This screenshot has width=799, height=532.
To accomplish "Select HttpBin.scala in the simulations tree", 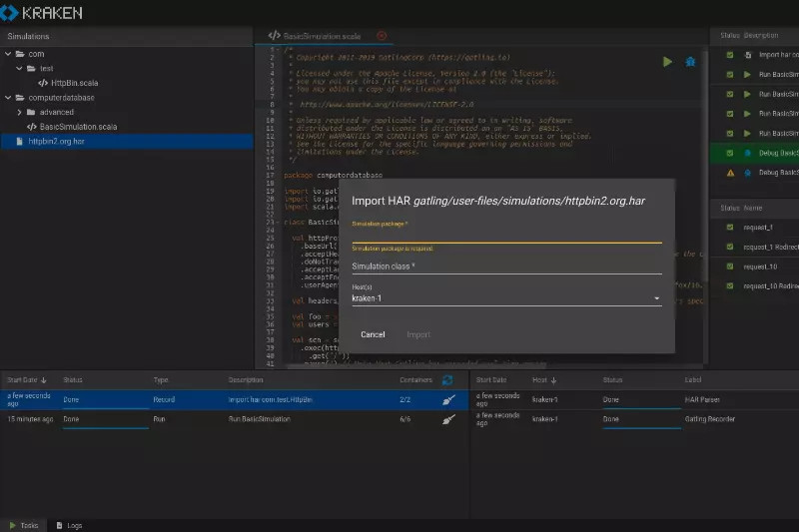I will [x=74, y=83].
